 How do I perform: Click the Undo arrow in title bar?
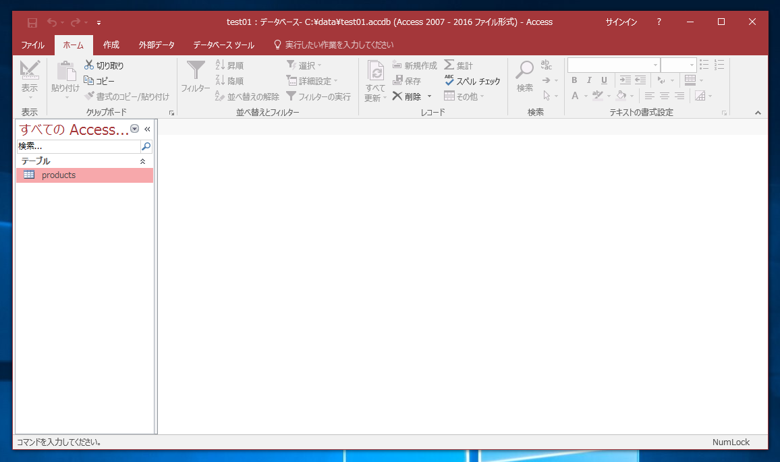coord(52,22)
